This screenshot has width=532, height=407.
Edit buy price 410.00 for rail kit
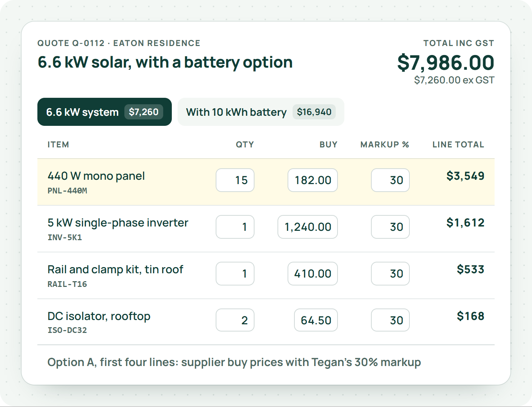[x=313, y=274]
